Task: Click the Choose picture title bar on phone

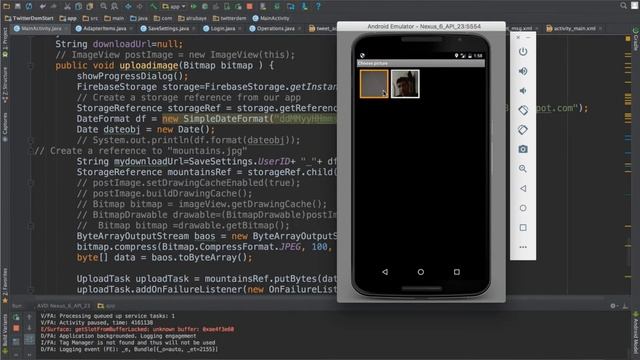Action: (421, 63)
